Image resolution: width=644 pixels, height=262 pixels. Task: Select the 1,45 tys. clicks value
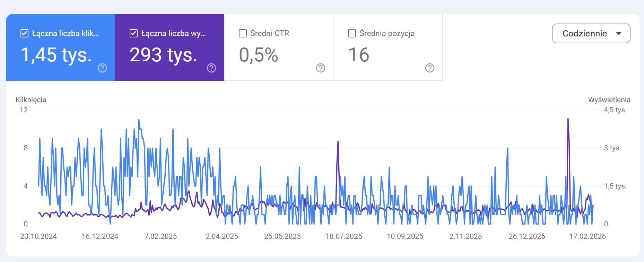56,55
